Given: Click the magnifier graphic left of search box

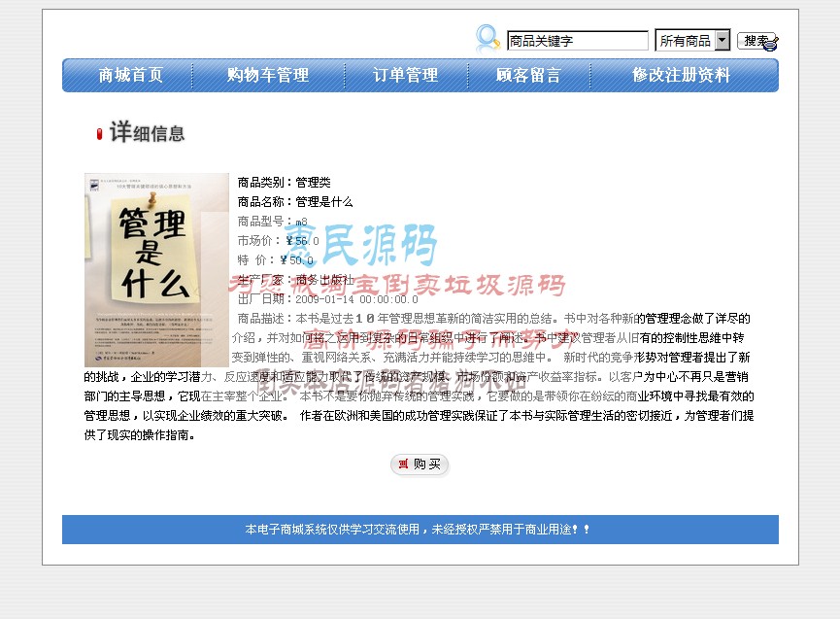Looking at the screenshot, I should pos(484,37).
